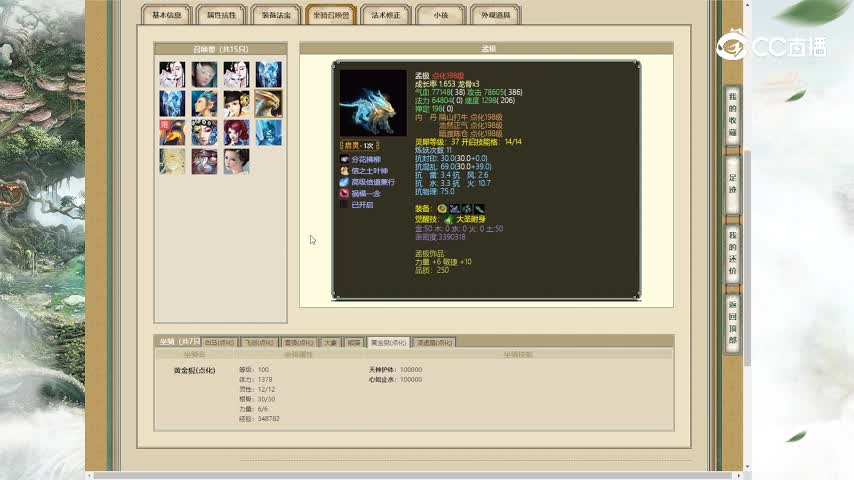
Task: Select the pale yellow faded creature portrait
Action: (172, 162)
